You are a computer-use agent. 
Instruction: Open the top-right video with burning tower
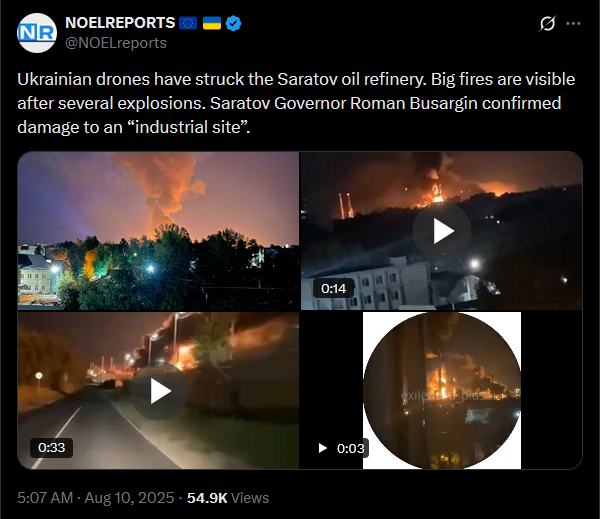[442, 231]
